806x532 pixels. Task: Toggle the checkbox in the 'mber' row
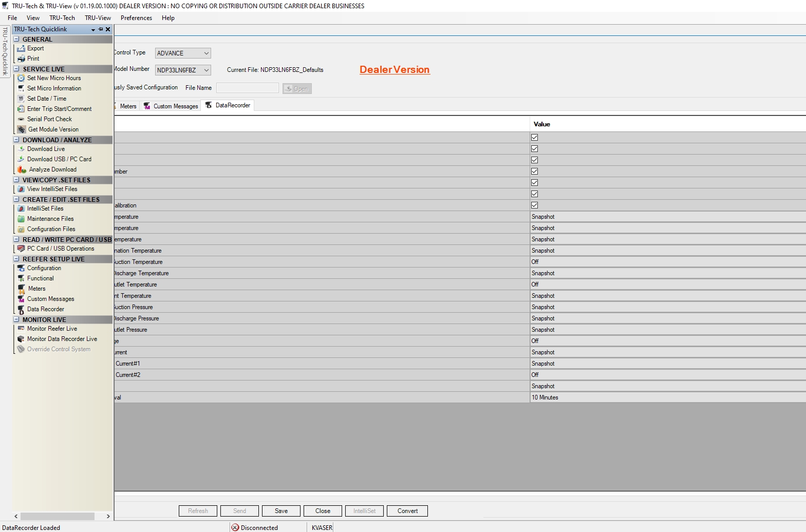pos(534,172)
